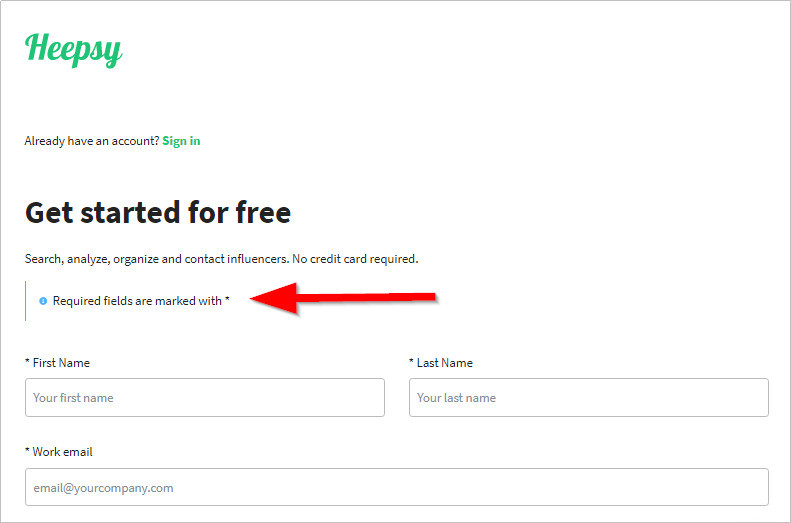Click the asterisk before Last Name
Viewport: 791px width, 523px height.
tap(411, 361)
